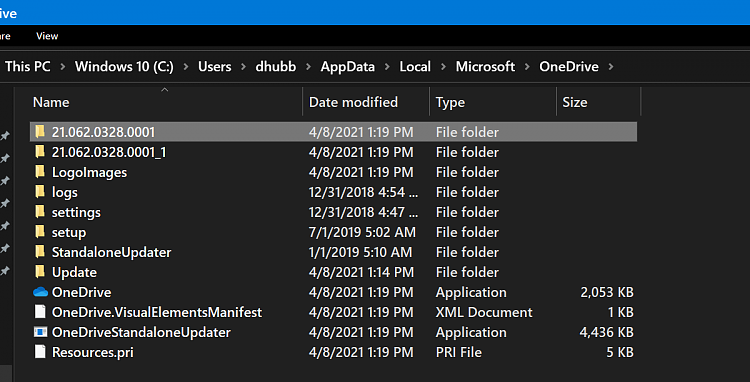Go to dhubb in address breadcrumb
The height and width of the screenshot is (382, 750).
pyautogui.click(x=276, y=66)
